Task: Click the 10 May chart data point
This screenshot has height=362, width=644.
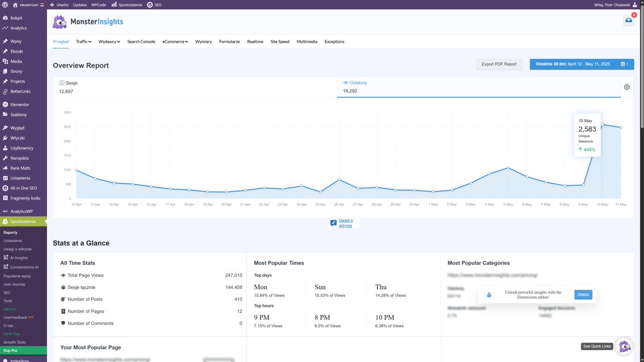Action: 602,124
